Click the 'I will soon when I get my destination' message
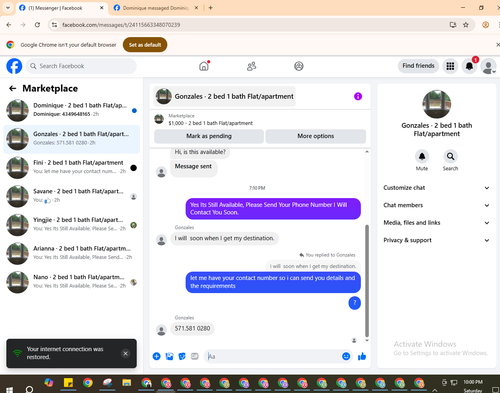This screenshot has width=500, height=393. (x=224, y=238)
